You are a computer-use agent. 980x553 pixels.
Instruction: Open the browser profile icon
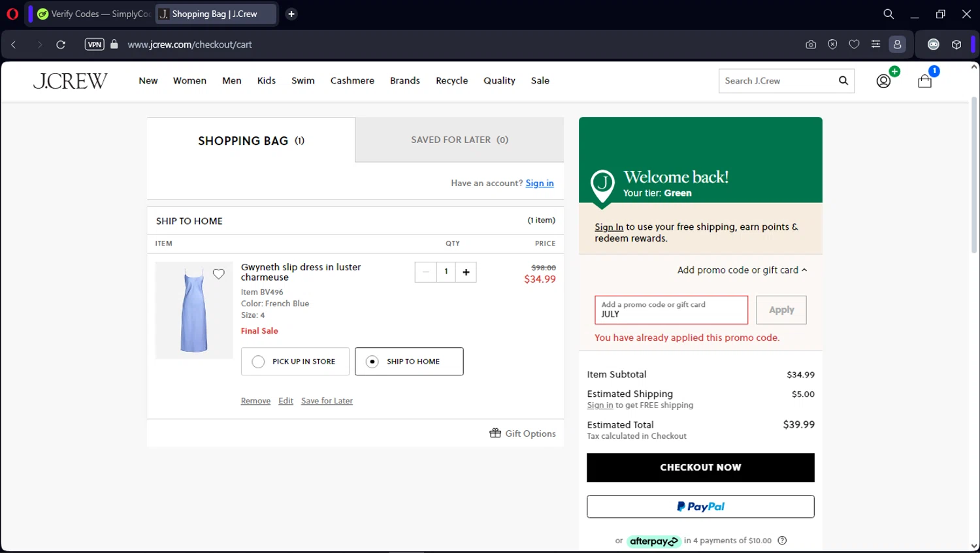898,44
